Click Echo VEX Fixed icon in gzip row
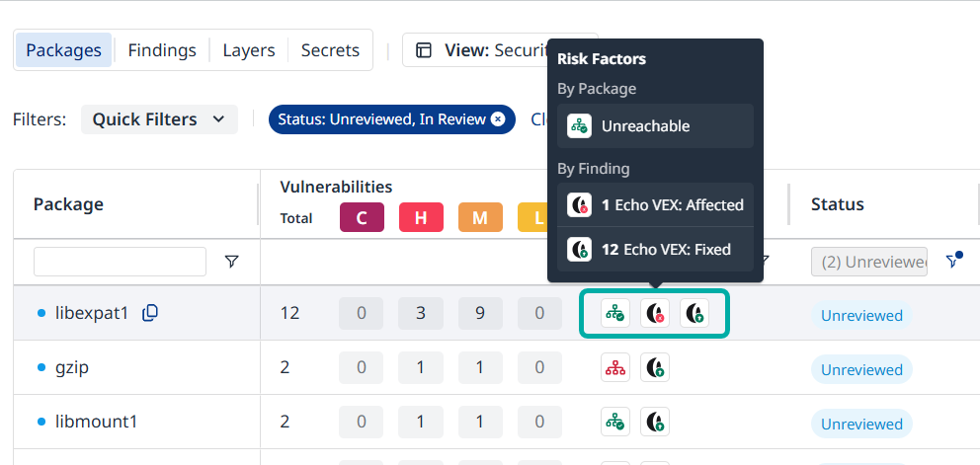 tap(655, 367)
